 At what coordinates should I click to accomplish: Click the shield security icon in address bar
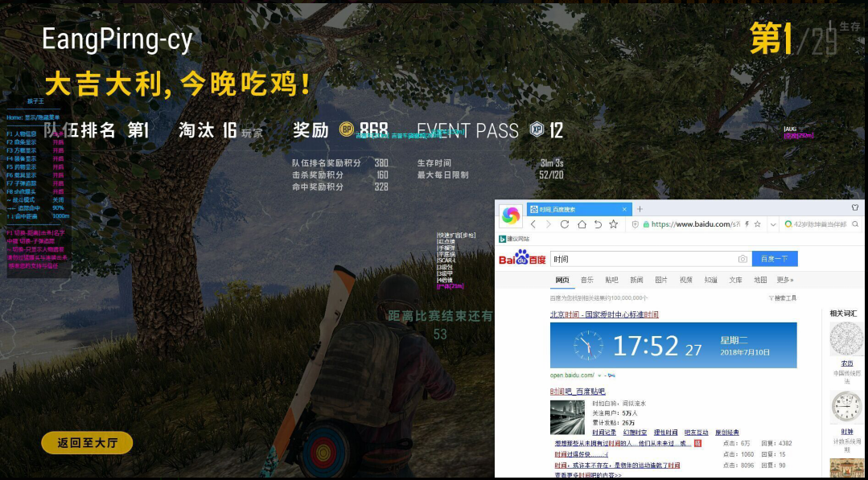click(636, 224)
